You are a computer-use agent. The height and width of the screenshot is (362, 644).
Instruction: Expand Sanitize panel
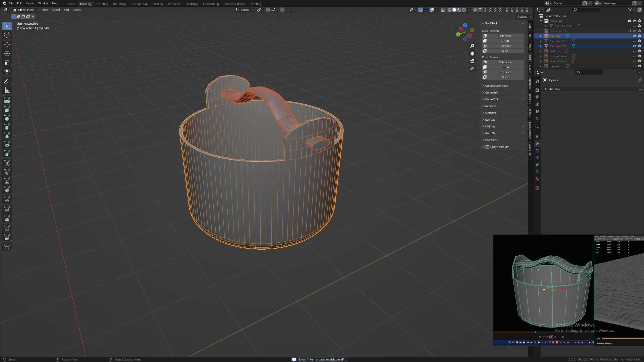[490, 120]
